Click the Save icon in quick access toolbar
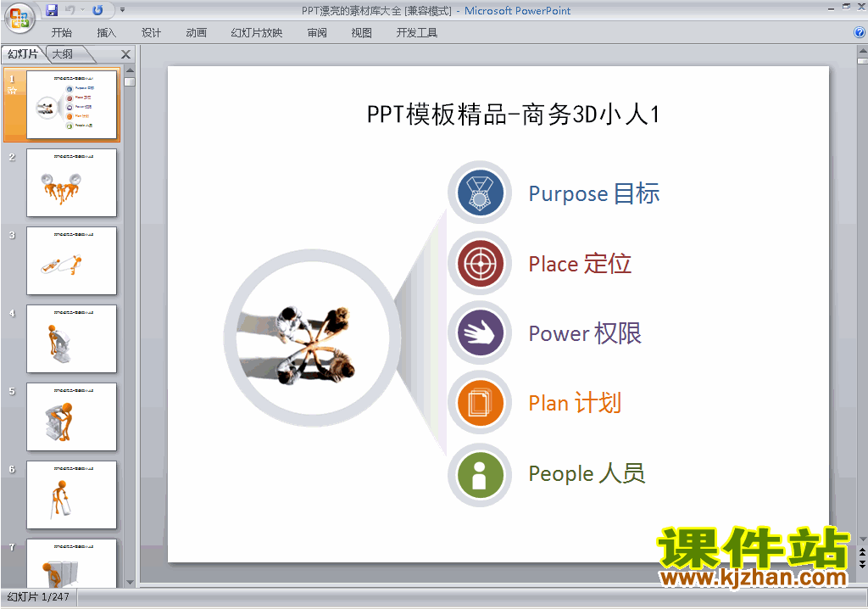Viewport: 868px width, 609px height. (x=52, y=10)
